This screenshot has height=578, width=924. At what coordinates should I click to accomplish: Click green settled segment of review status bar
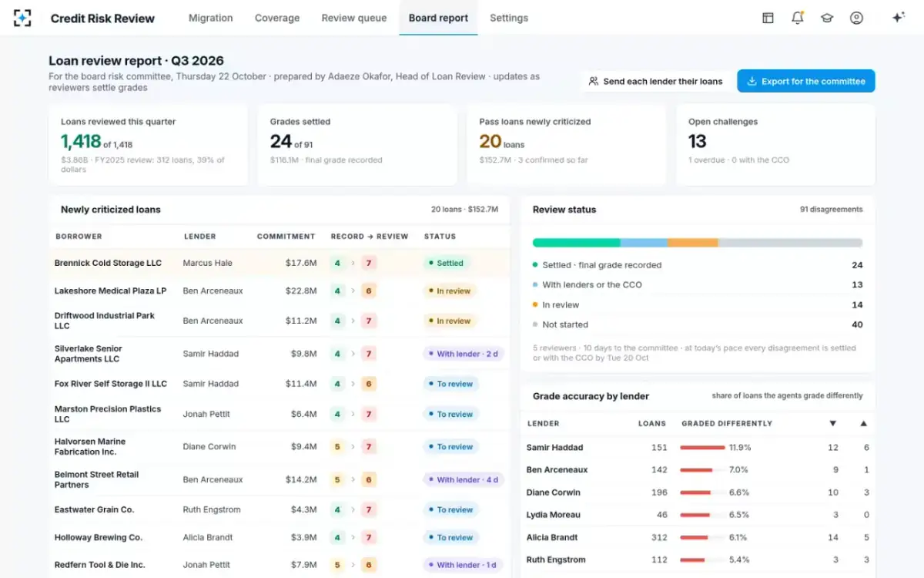click(x=576, y=243)
